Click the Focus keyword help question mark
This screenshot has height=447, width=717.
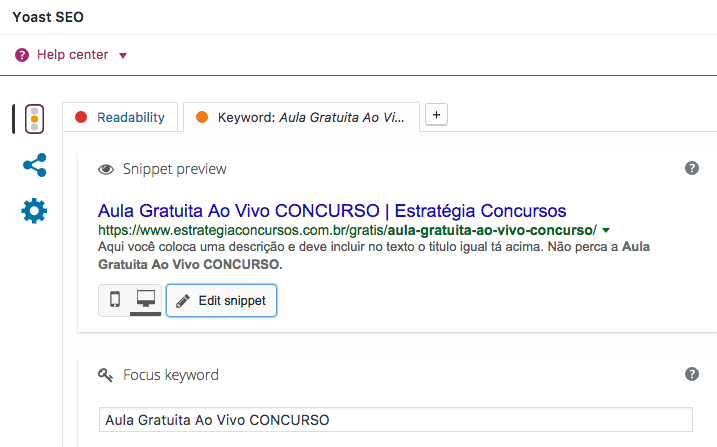(692, 374)
